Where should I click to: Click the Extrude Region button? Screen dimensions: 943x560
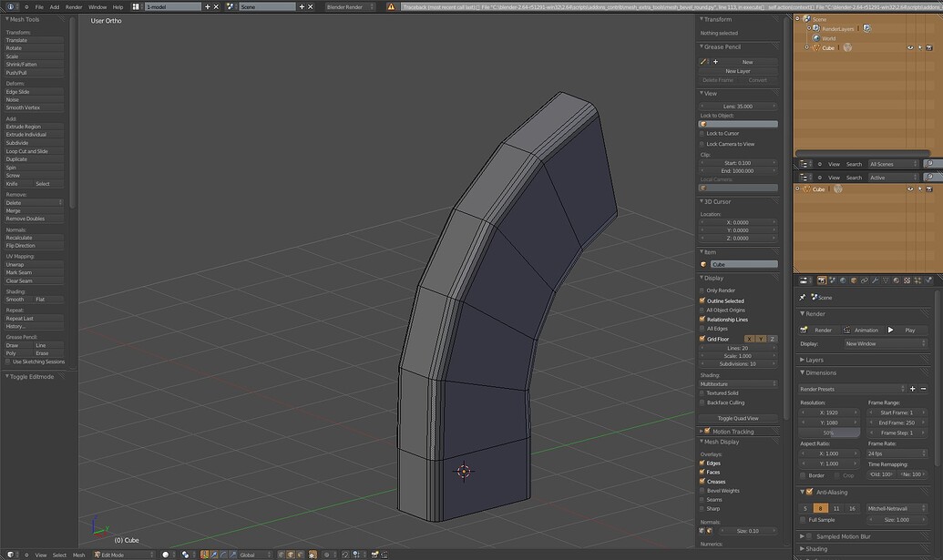(x=35, y=127)
